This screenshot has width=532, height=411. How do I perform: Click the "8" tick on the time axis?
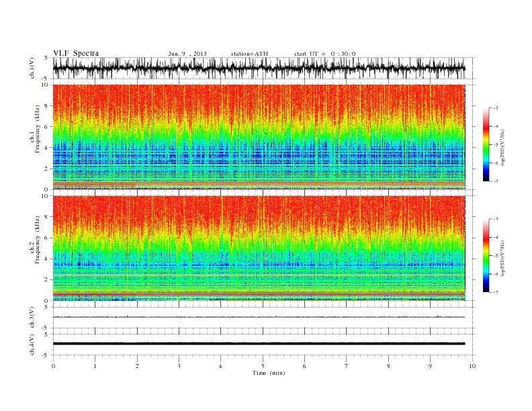pos(388,366)
